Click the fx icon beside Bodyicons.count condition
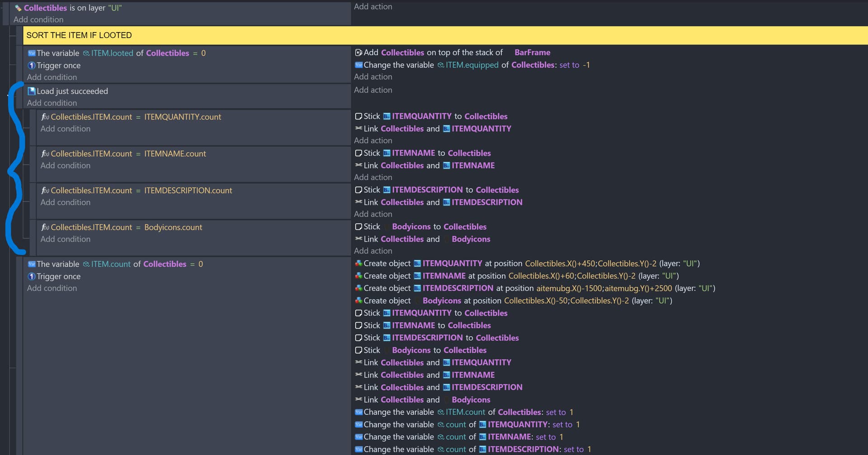This screenshot has height=455, width=868. [x=45, y=227]
